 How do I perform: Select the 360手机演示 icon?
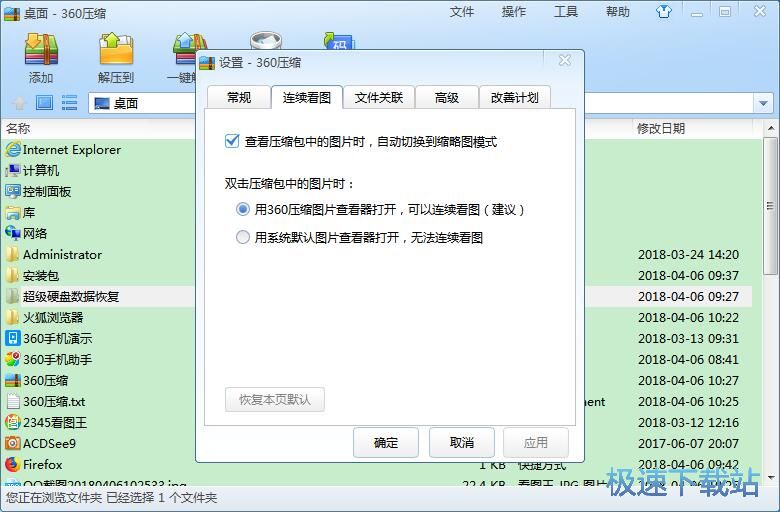(x=13, y=338)
